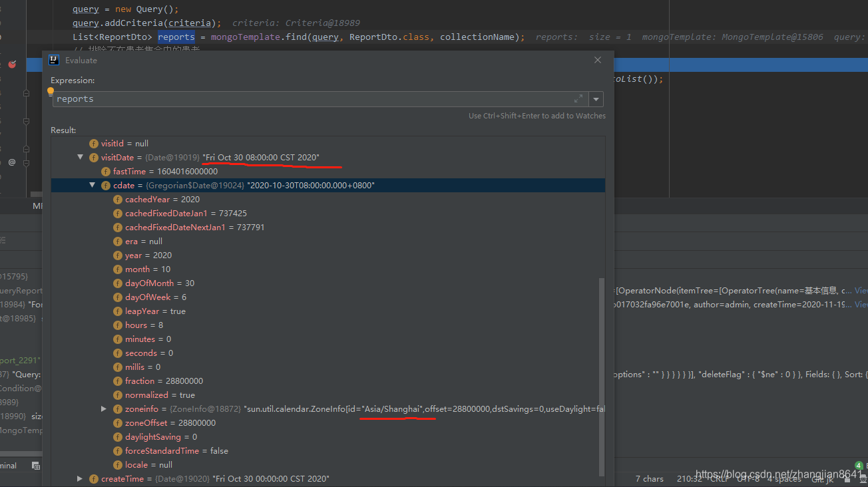This screenshot has width=868, height=487.
Task: Select the 'seconds = 0' row
Action: pyautogui.click(x=328, y=353)
